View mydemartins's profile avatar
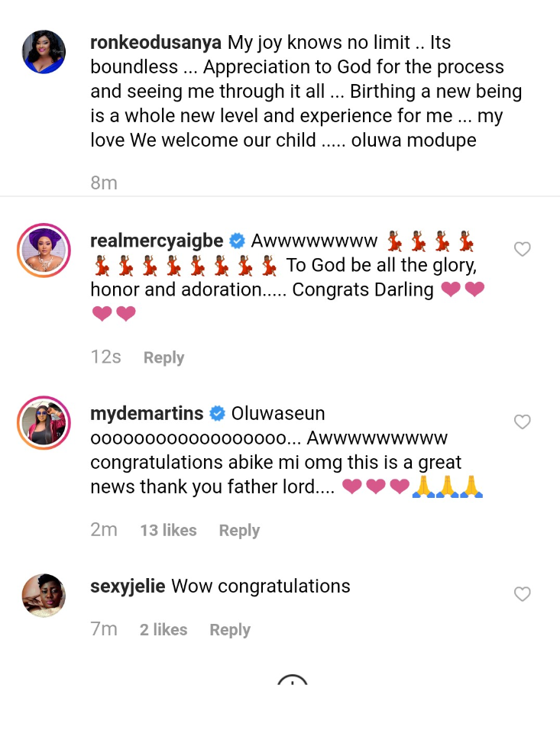 click(x=44, y=422)
